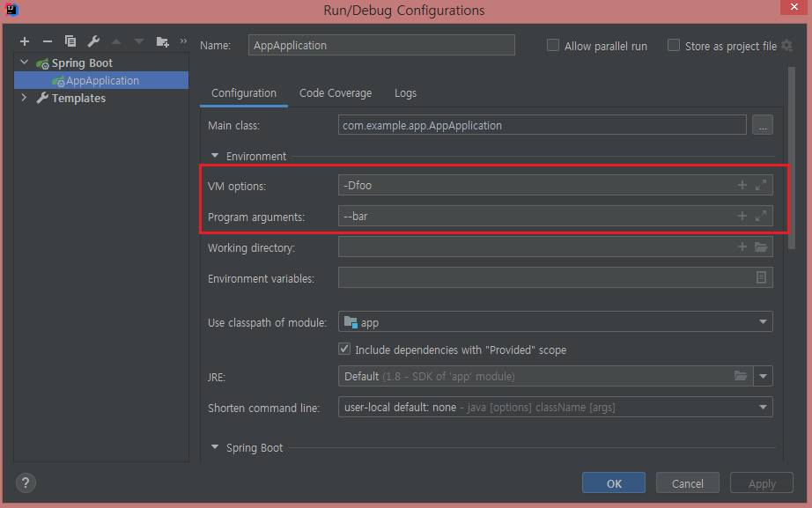Image resolution: width=812 pixels, height=508 pixels.
Task: Switch to the Logs tab
Action: pos(405,93)
